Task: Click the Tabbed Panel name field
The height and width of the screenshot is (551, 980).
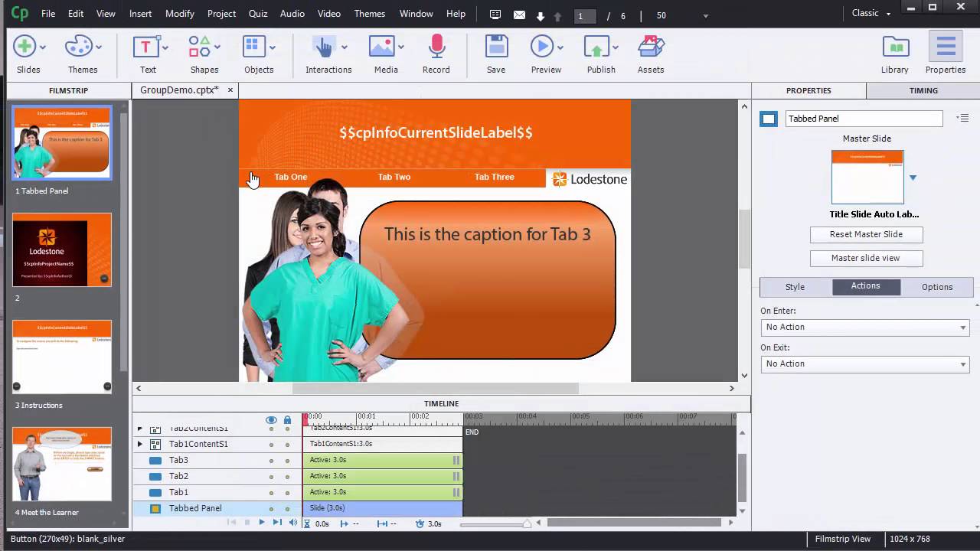Action: pos(864,119)
